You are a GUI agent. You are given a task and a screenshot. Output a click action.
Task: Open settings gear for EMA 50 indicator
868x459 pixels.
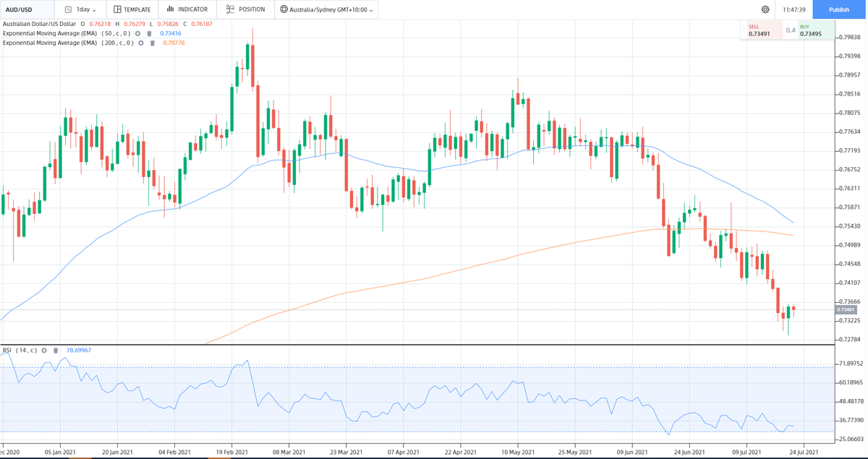click(137, 33)
